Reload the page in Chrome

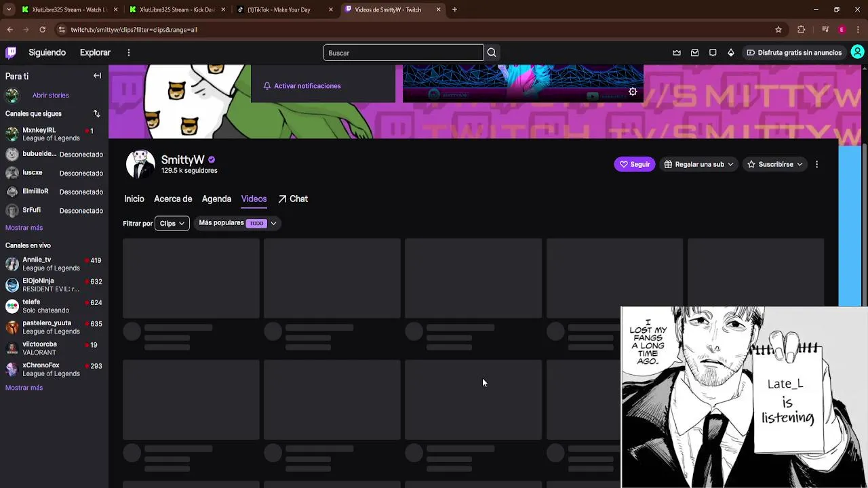tap(42, 30)
